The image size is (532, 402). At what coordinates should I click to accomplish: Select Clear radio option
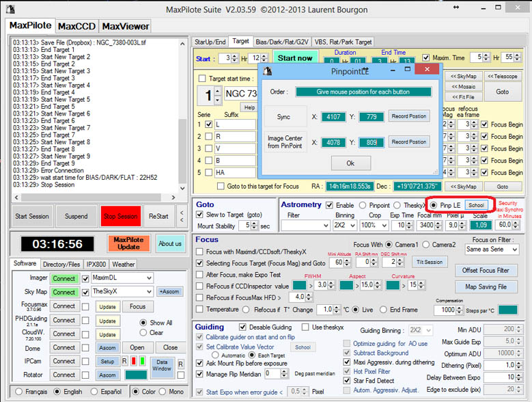point(143,332)
